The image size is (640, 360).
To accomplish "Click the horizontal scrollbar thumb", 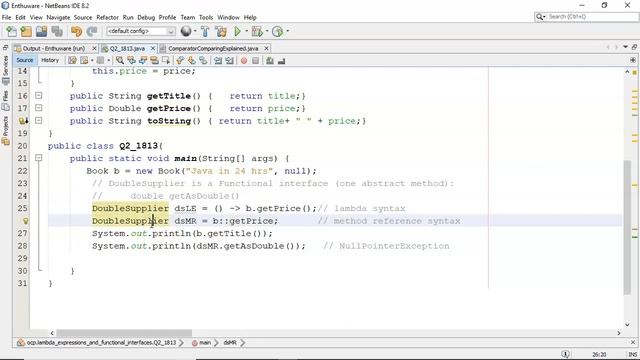I will click(124, 333).
